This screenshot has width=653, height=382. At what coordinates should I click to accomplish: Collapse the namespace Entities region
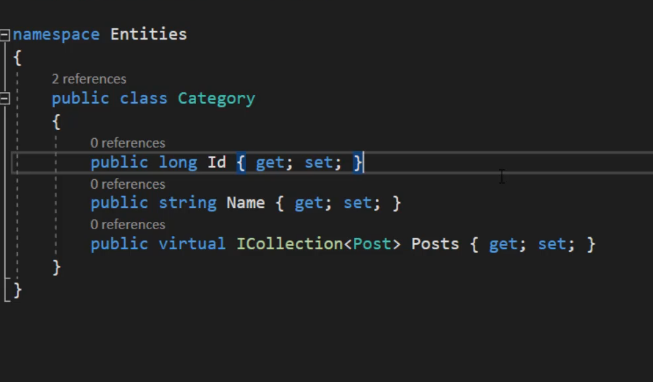5,35
